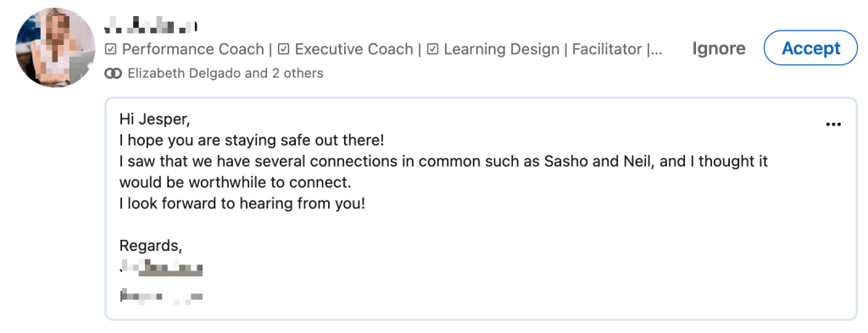Viewport: 868px width, 333px height.
Task: Click the checkmark icon before Learning Design
Action: coord(433,50)
